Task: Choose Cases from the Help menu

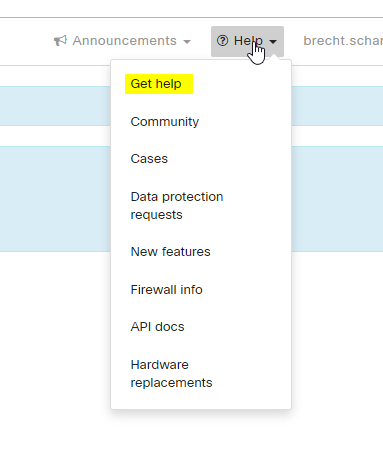Action: pyautogui.click(x=149, y=159)
